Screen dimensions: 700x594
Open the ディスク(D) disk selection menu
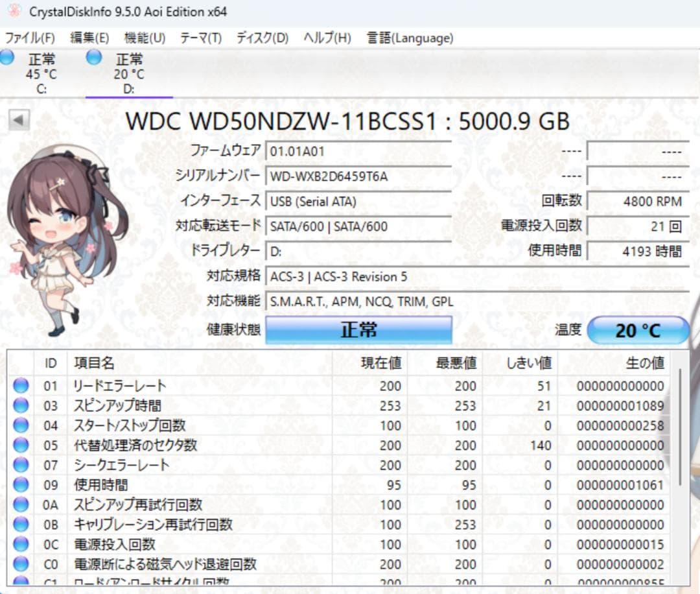click(x=261, y=38)
